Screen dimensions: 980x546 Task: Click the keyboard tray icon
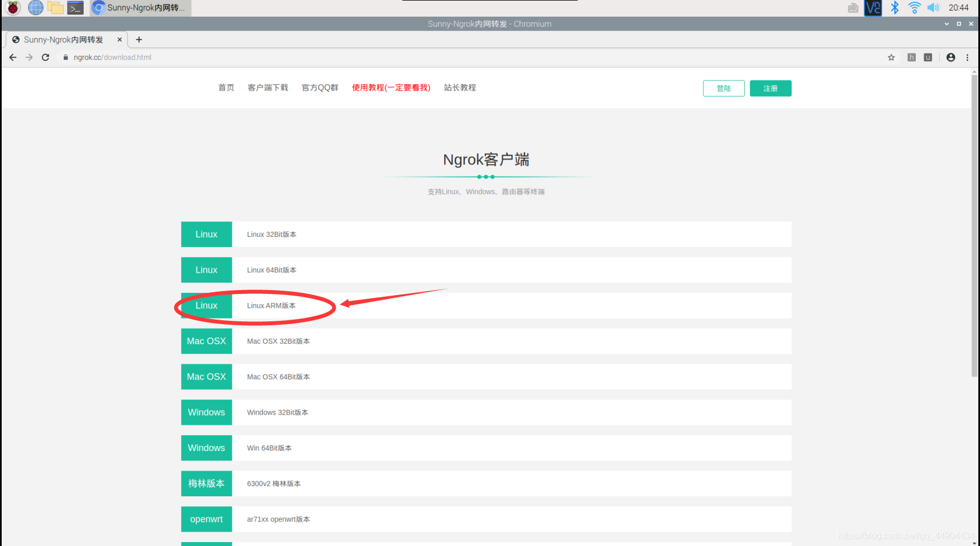coord(853,8)
